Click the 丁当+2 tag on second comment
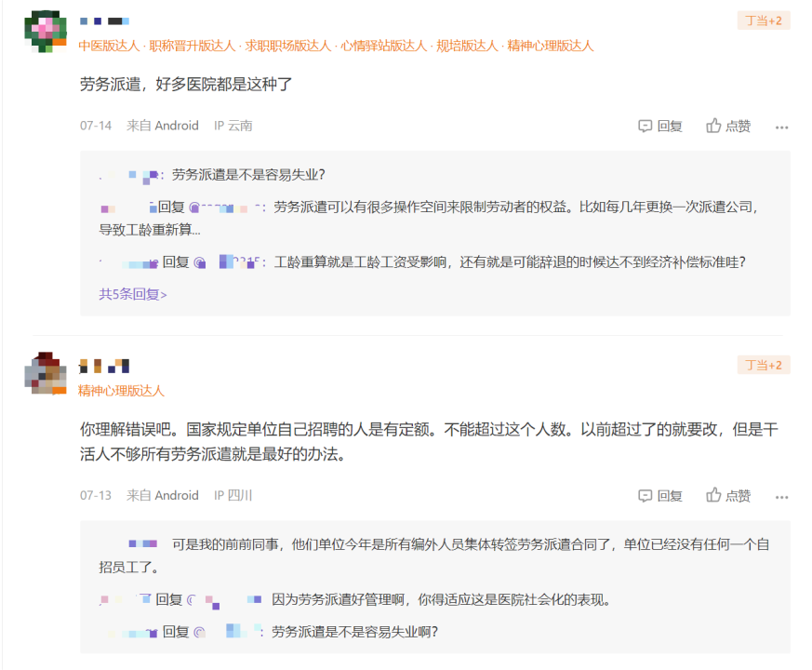The height and width of the screenshot is (670, 812). pyautogui.click(x=763, y=365)
